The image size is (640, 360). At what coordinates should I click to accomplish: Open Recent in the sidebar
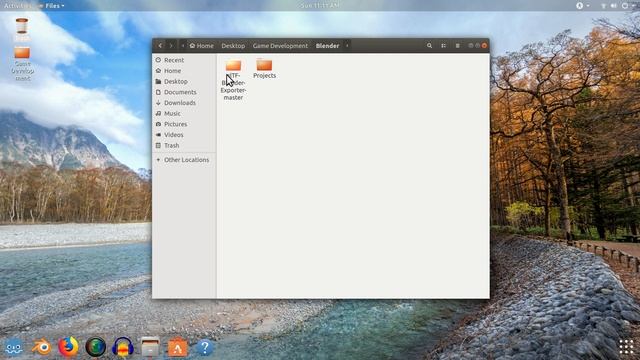184,60
